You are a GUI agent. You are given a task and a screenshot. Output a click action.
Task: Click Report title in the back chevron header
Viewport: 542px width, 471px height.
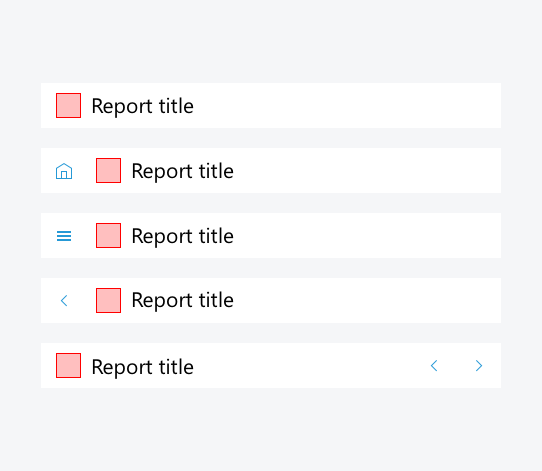click(183, 300)
